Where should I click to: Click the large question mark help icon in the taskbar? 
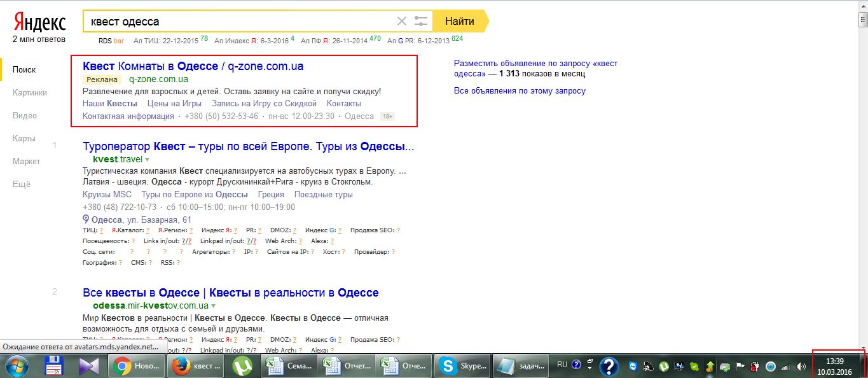tap(609, 367)
